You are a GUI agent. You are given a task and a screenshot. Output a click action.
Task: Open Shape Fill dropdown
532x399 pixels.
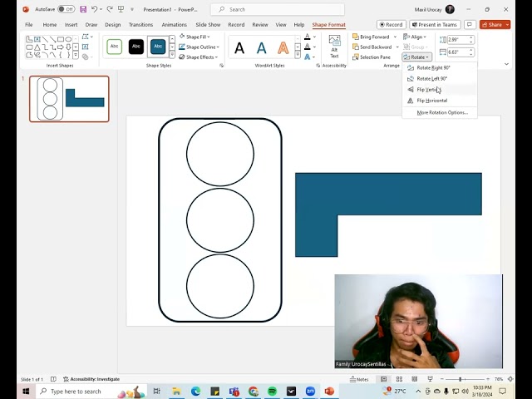tap(195, 37)
